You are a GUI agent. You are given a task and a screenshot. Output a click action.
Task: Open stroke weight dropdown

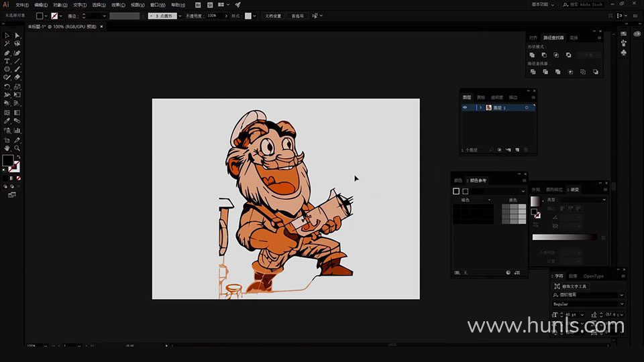(x=104, y=16)
